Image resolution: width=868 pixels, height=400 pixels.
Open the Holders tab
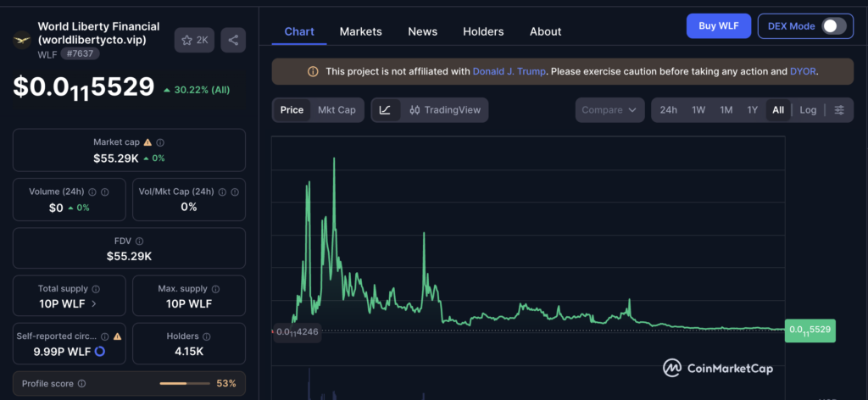tap(483, 31)
